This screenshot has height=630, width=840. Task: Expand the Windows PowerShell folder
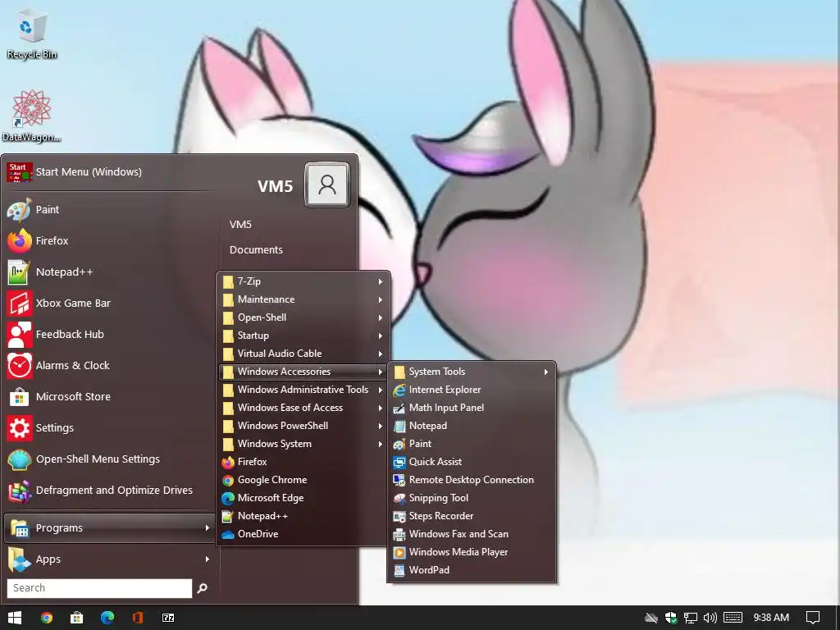(303, 426)
